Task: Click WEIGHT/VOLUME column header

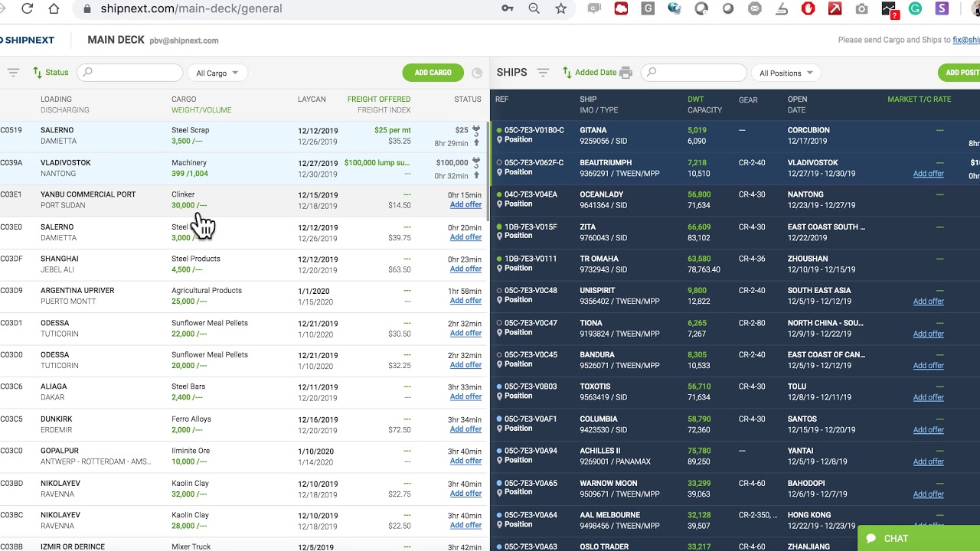Action: [x=201, y=110]
